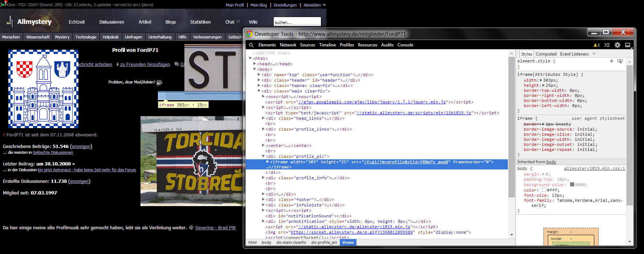Image resolution: width=644 pixels, height=254 pixels.
Task: Switch to the Network panel
Action: pyautogui.click(x=288, y=45)
